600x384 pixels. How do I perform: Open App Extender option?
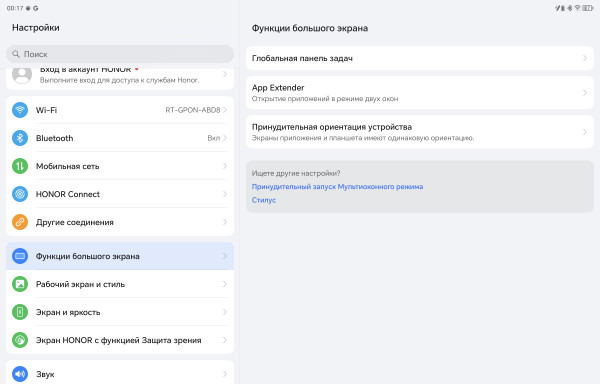click(x=420, y=93)
